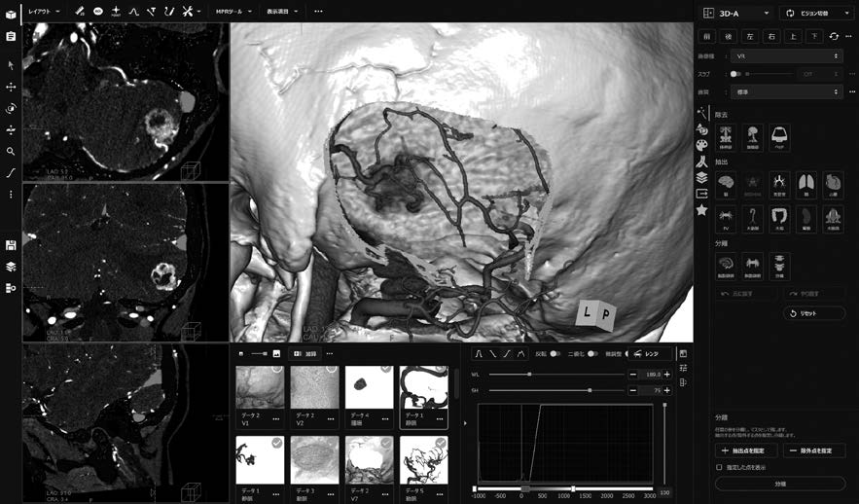859x504 pixels.
Task: Select the lung extraction icon
Action: (806, 185)
